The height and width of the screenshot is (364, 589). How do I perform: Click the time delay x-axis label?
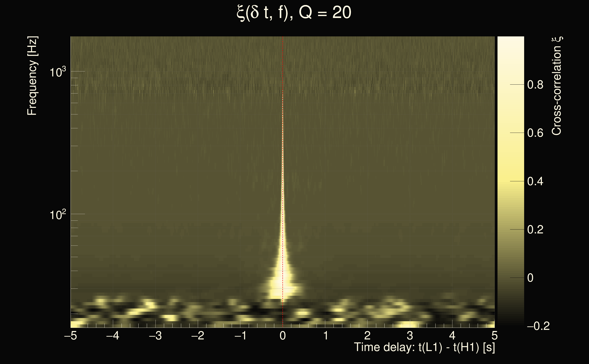424,347
